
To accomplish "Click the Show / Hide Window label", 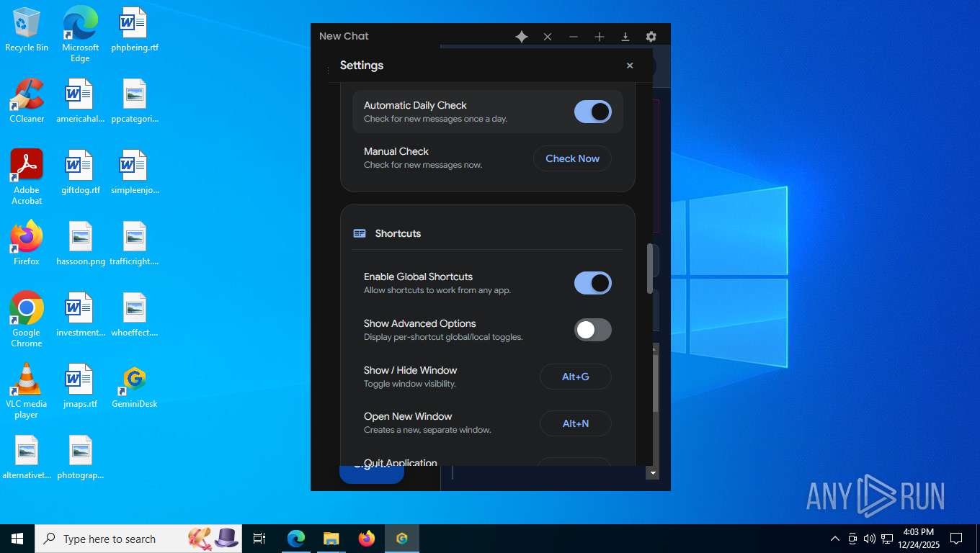I will (x=410, y=370).
